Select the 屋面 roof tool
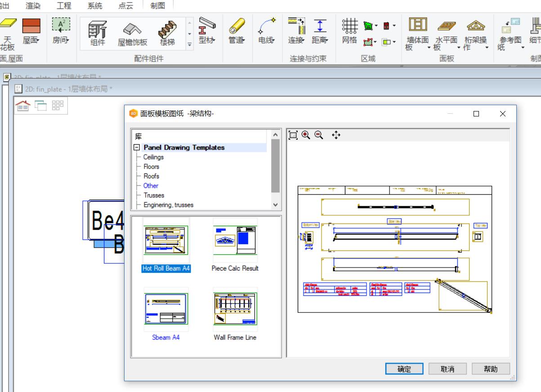The width and height of the screenshot is (541, 392). click(x=31, y=31)
